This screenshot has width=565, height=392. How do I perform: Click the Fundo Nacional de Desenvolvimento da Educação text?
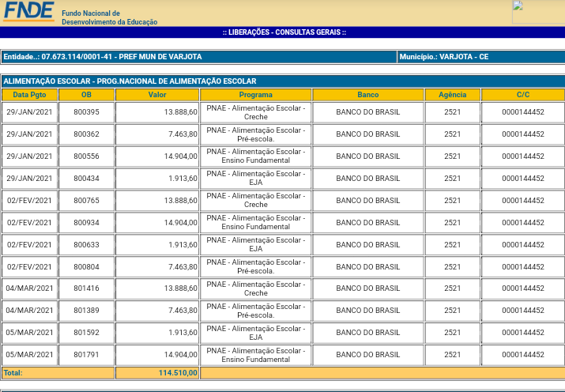110,17
